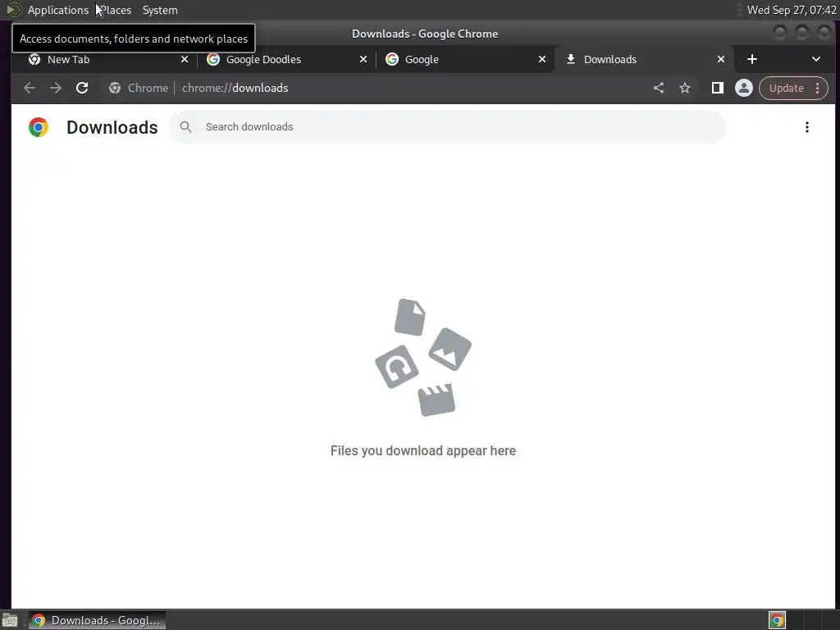Open the System menu

tap(160, 10)
